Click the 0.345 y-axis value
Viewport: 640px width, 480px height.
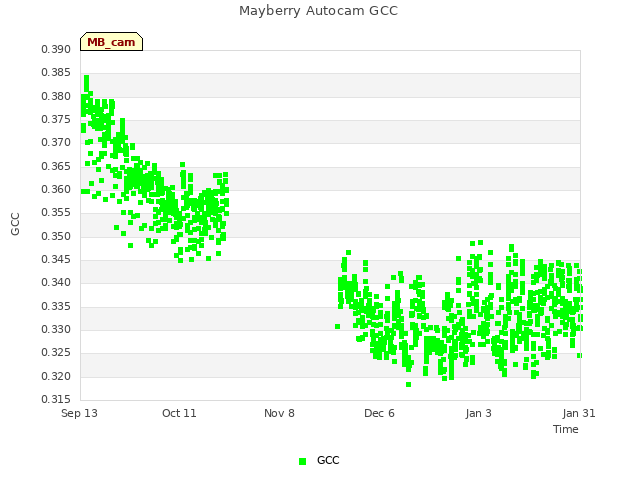click(56, 259)
